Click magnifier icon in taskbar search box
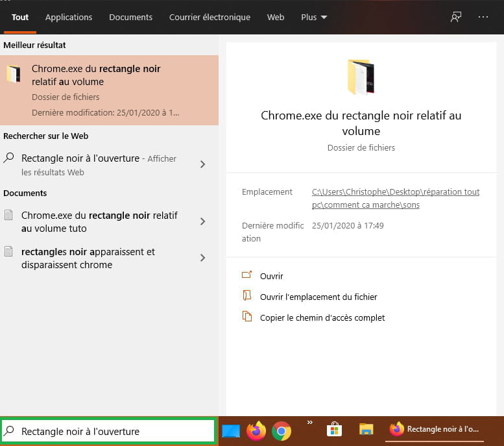The image size is (504, 446). click(x=10, y=430)
